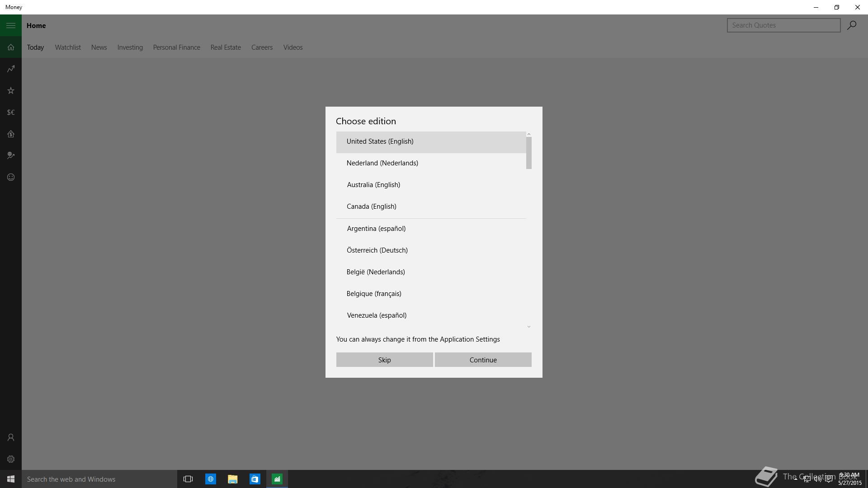
Task: Click the edition list scrollbar thumb
Action: 528,153
